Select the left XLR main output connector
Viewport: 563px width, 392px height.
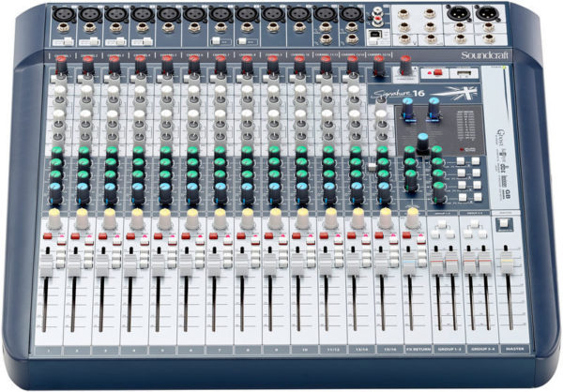click(x=458, y=13)
